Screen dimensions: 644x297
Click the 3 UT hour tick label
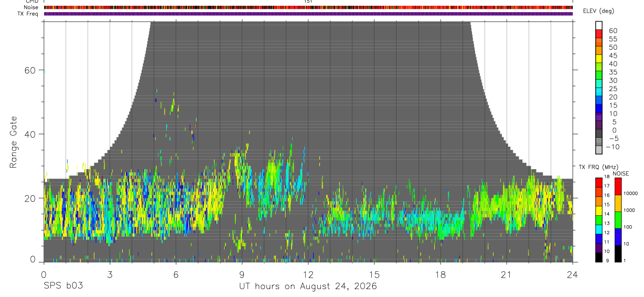(x=110, y=275)
